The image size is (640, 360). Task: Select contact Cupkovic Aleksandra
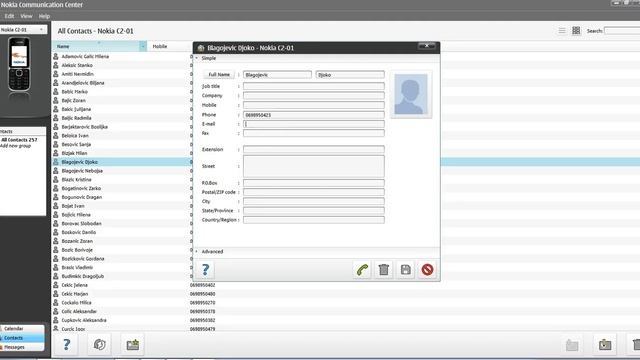coord(84,320)
